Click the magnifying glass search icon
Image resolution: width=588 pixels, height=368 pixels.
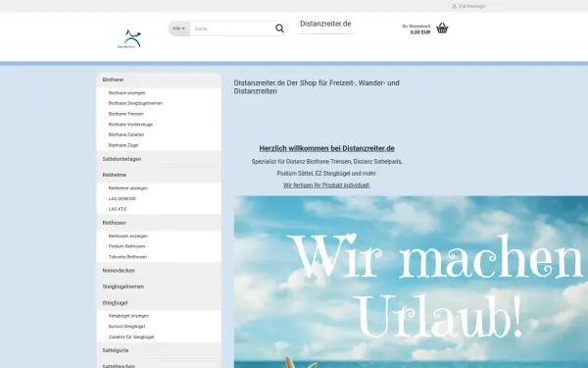coord(279,28)
